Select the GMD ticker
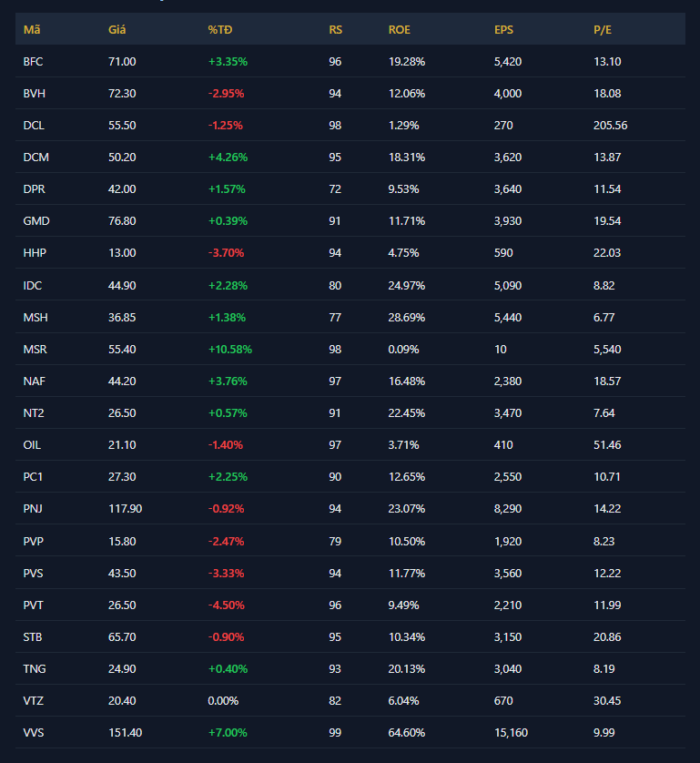This screenshot has width=700, height=763. click(36, 221)
